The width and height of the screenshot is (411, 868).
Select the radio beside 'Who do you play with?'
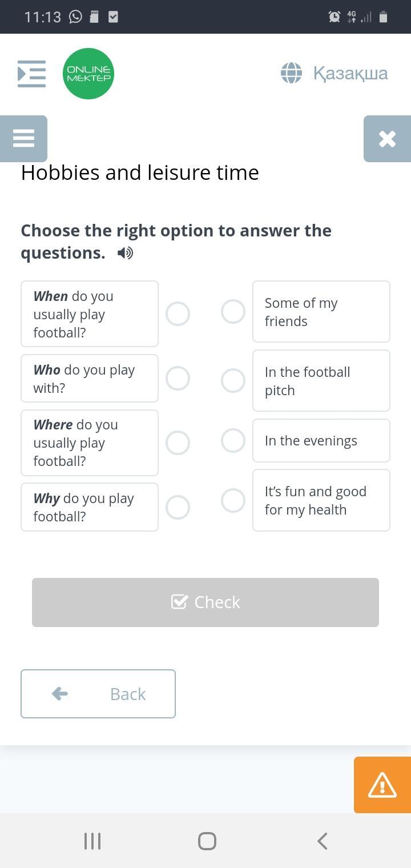pyautogui.click(x=178, y=379)
